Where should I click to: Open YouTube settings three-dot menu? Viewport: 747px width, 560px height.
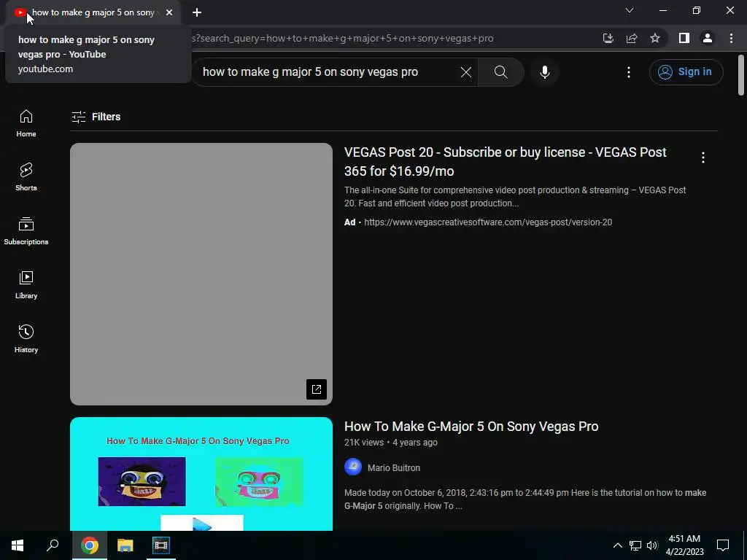pos(629,72)
